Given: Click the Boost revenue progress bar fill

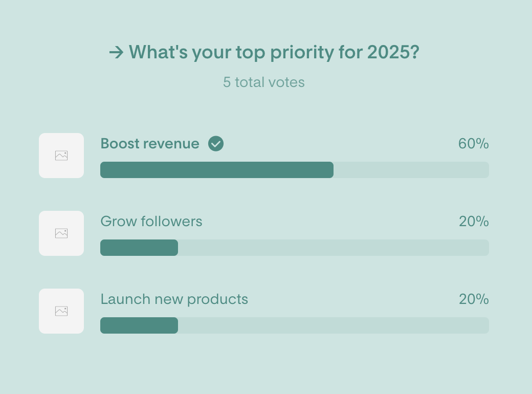Looking at the screenshot, I should coord(217,170).
